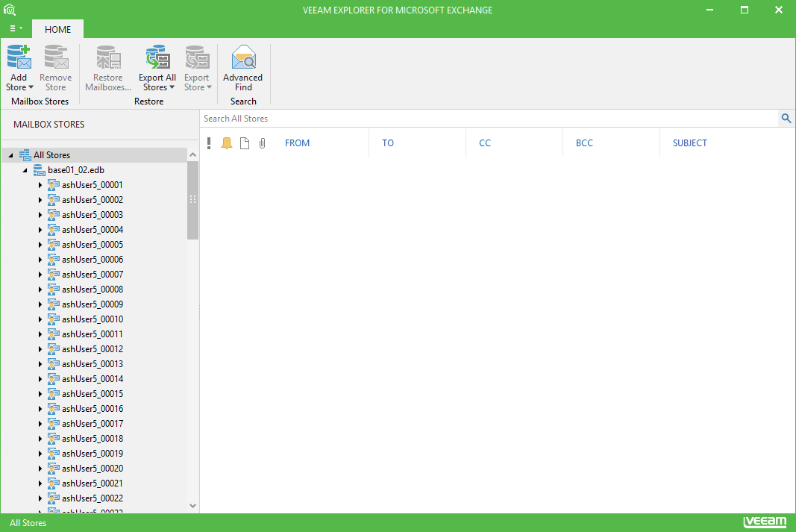Click the All Stores tree icon
The image size is (796, 532).
point(25,155)
